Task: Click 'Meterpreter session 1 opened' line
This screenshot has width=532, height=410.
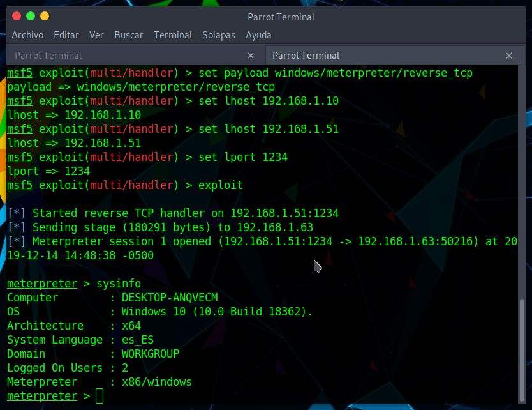Action: click(262, 241)
